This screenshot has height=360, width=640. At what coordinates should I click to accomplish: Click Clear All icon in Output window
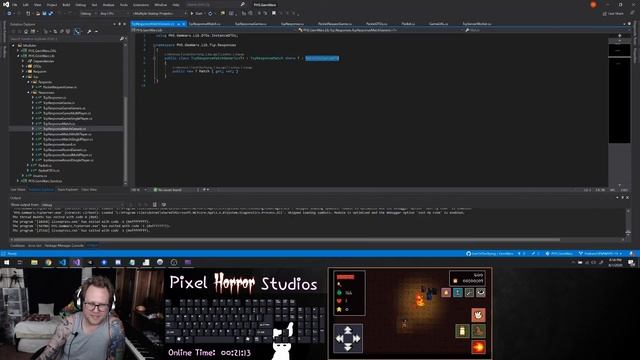point(155,204)
